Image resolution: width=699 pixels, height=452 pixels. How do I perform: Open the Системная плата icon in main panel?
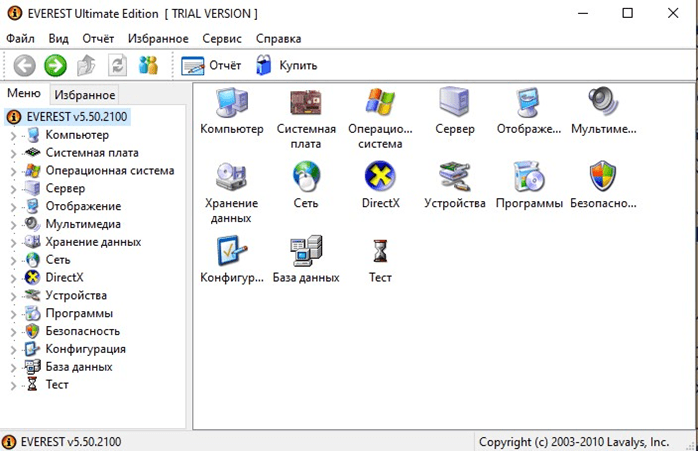tap(306, 103)
